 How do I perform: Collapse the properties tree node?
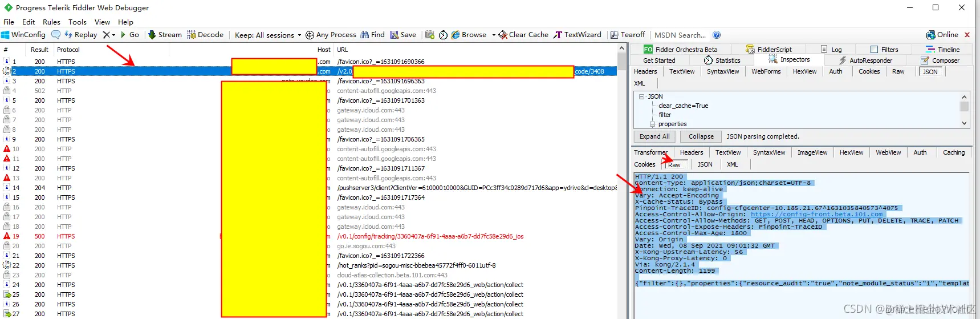coord(652,124)
